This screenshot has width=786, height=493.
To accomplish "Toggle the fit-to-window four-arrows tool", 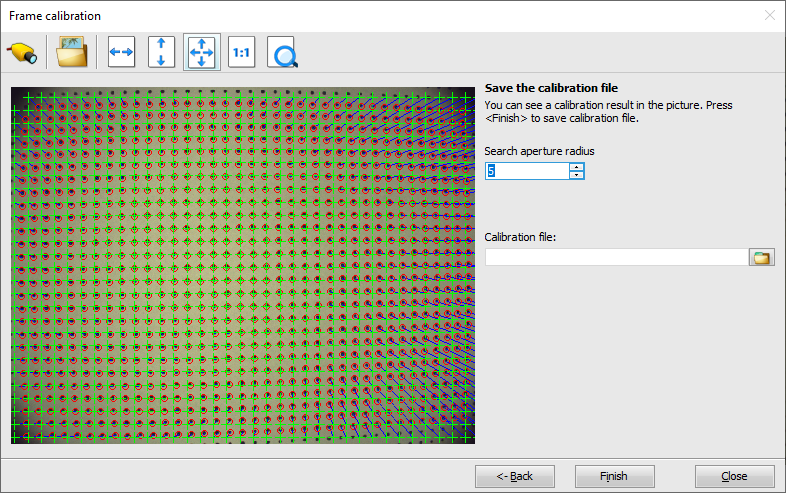I will coord(202,52).
